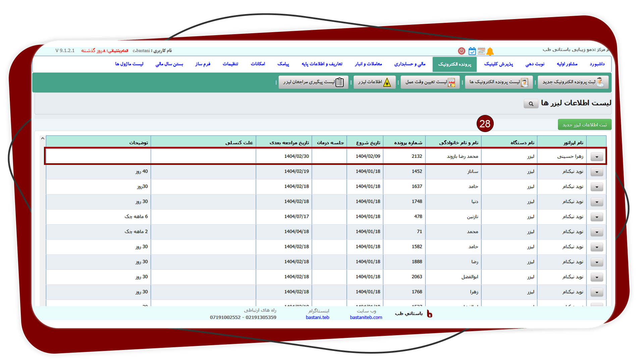Viewport: 644px width, 362px height.
Task: Select next visit date 1404/07/17 cell
Action: 284,217
